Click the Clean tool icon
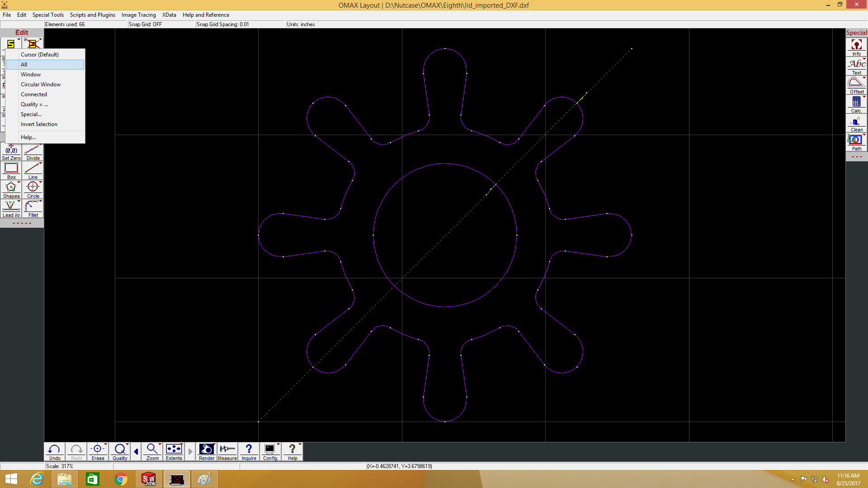The width and height of the screenshot is (868, 488). pyautogui.click(x=856, y=123)
